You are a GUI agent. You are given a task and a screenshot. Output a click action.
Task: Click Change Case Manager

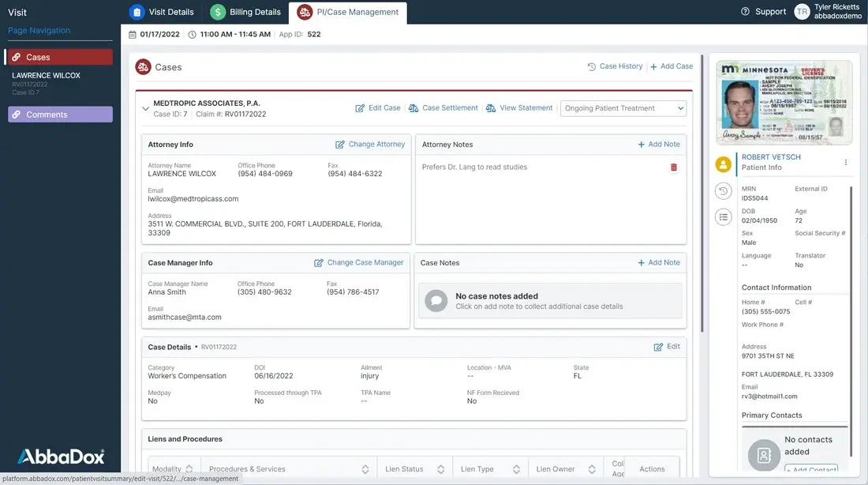pyautogui.click(x=359, y=263)
